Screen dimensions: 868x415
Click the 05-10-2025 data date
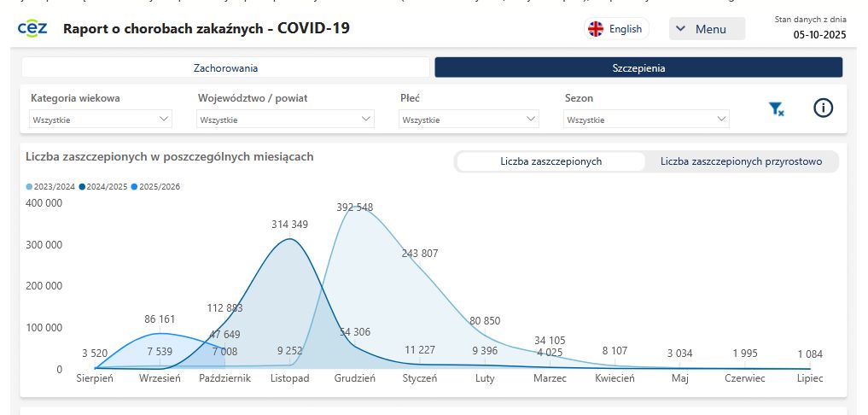click(x=820, y=35)
